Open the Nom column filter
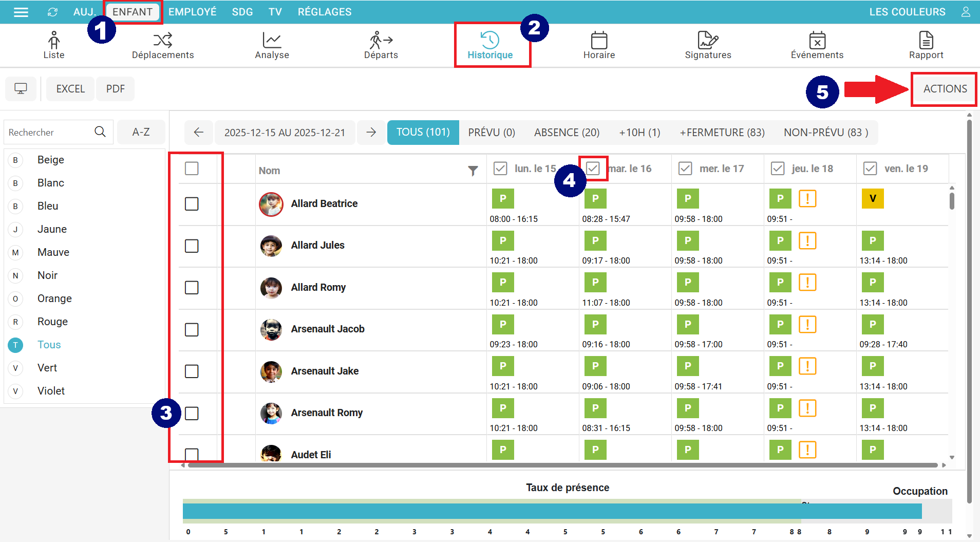980x542 pixels. tap(473, 171)
